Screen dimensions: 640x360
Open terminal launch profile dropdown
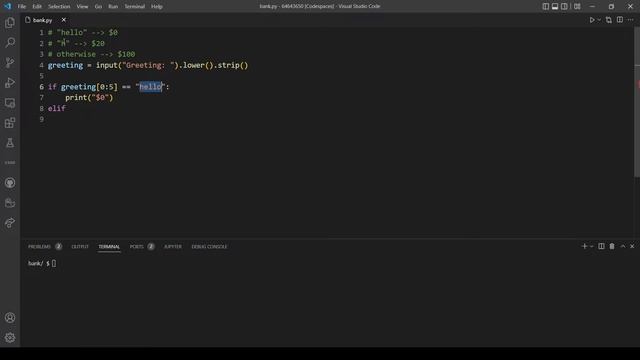[x=591, y=246]
